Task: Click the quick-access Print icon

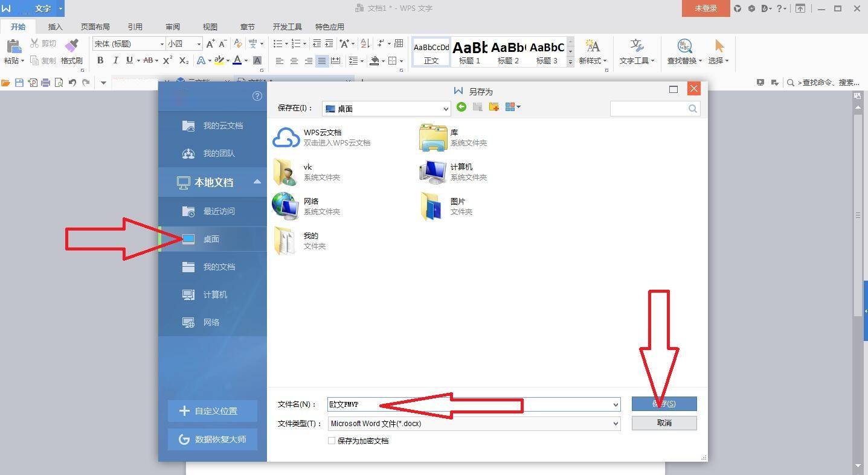Action: (45, 83)
